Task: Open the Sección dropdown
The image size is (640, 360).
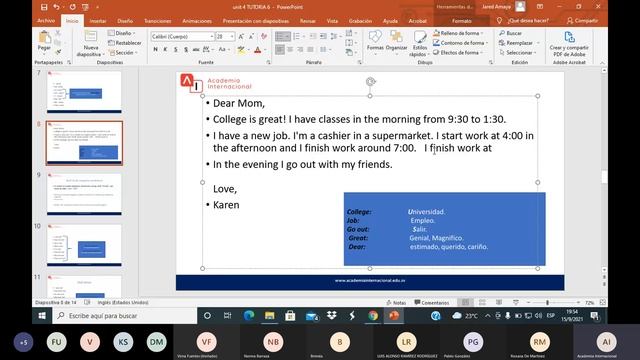Action: [x=123, y=53]
